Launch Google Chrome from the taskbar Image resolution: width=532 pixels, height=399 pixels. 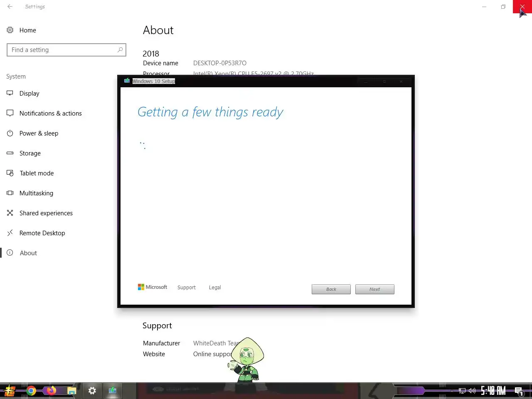pyautogui.click(x=31, y=391)
